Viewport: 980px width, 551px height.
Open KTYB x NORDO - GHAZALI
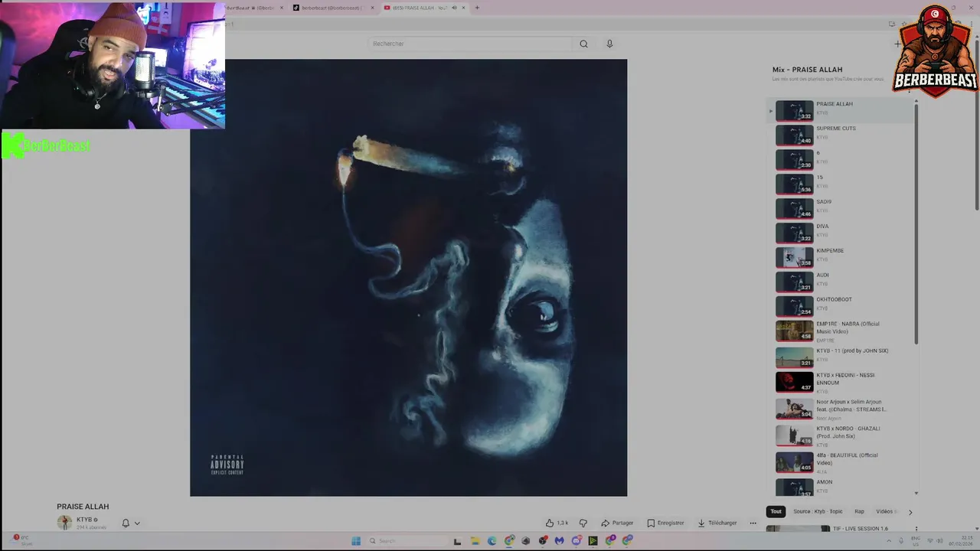(x=842, y=435)
